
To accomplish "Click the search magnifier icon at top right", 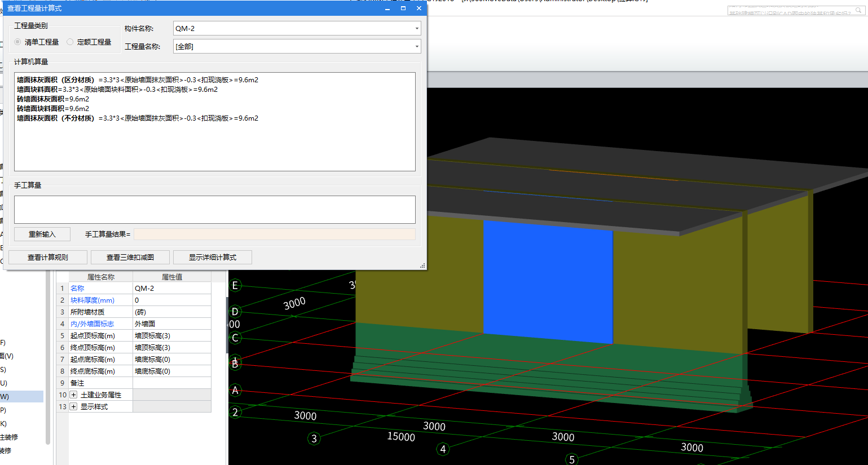I will point(859,10).
